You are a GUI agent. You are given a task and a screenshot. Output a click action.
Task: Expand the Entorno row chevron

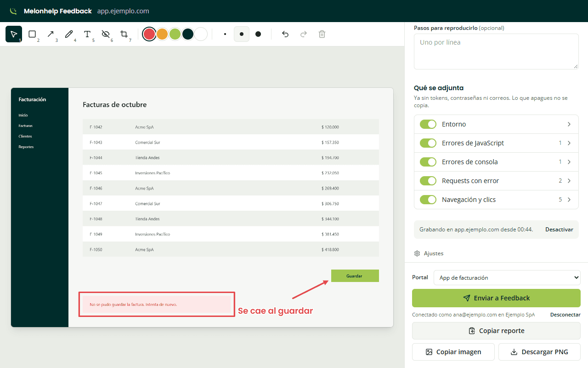click(x=569, y=124)
